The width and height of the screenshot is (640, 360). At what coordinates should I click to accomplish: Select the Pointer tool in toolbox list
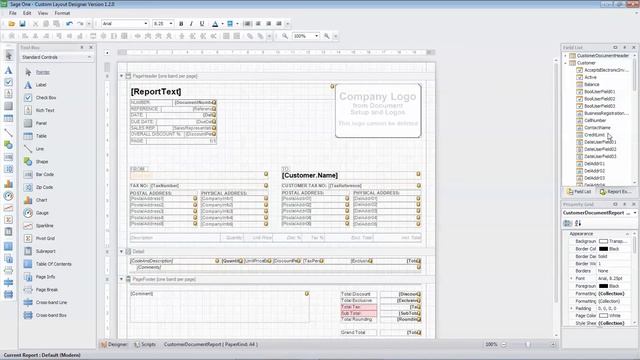[x=42, y=72]
